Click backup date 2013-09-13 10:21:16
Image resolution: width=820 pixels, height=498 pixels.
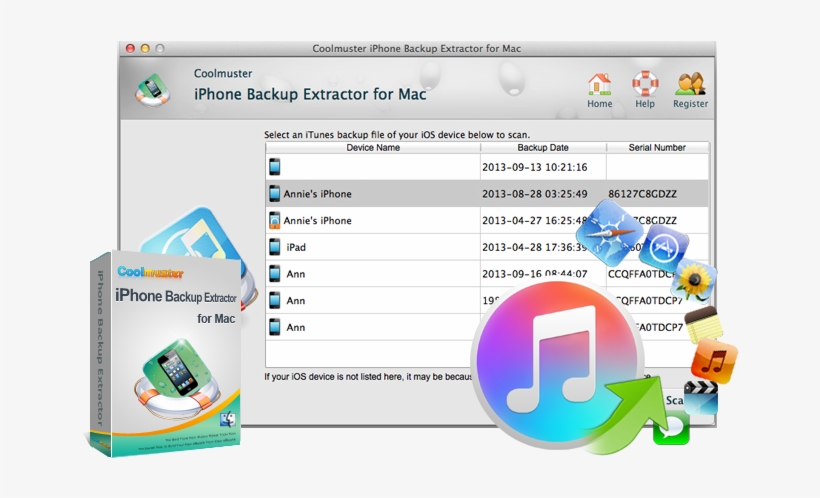(534, 167)
